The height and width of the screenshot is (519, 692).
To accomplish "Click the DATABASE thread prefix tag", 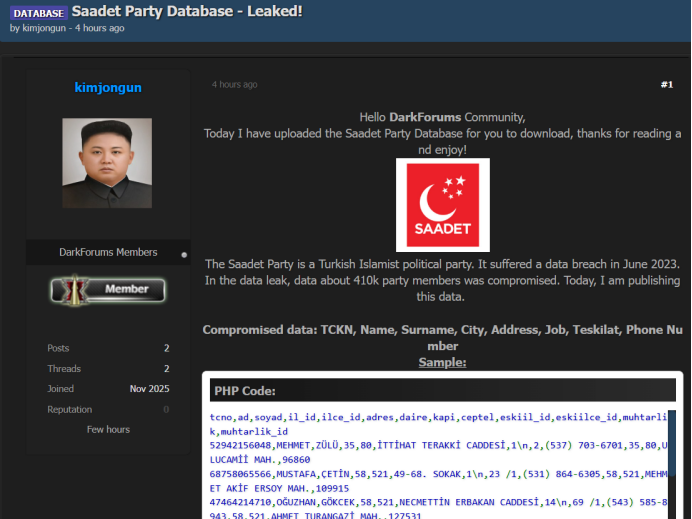I will [x=38, y=12].
